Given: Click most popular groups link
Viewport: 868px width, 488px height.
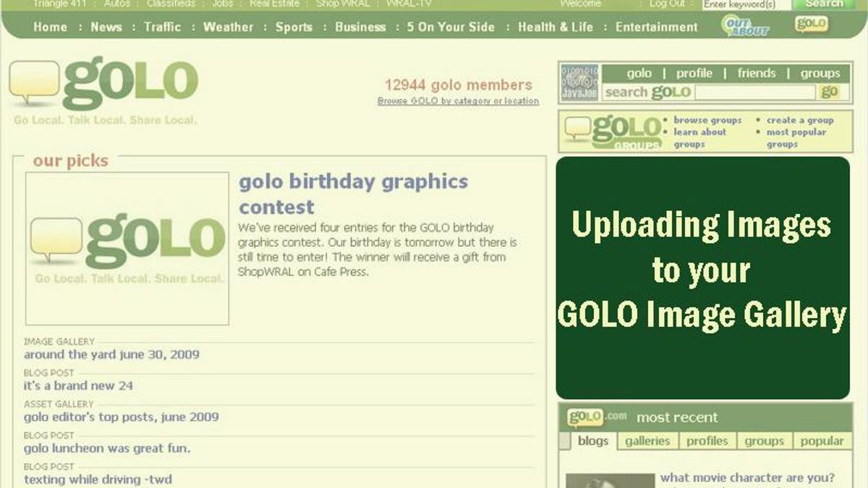Looking at the screenshot, I should pyautogui.click(x=796, y=138).
